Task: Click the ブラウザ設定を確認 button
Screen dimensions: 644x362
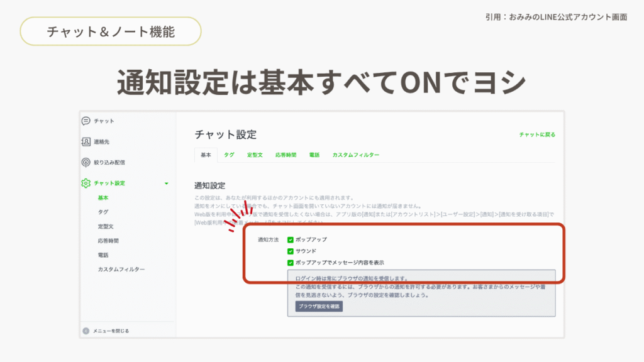Action: 319,306
